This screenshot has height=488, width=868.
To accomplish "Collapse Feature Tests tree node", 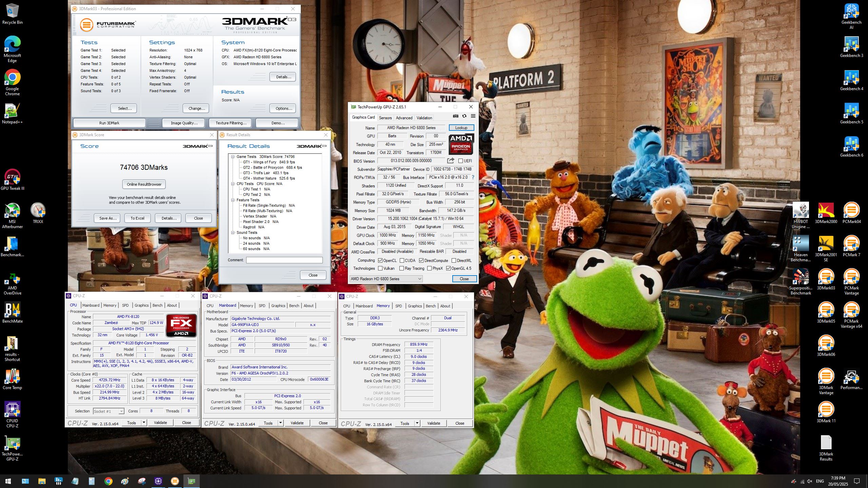I will (233, 200).
